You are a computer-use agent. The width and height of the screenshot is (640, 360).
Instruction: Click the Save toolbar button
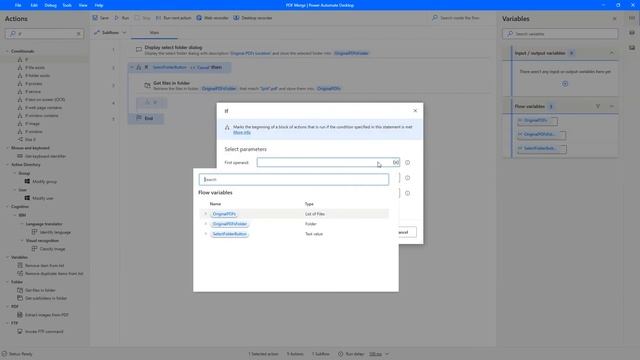pos(100,18)
